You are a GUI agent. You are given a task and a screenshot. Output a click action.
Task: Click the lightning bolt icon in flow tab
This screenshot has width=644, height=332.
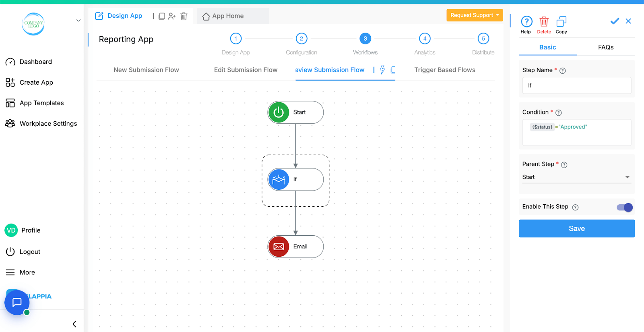pyautogui.click(x=382, y=70)
